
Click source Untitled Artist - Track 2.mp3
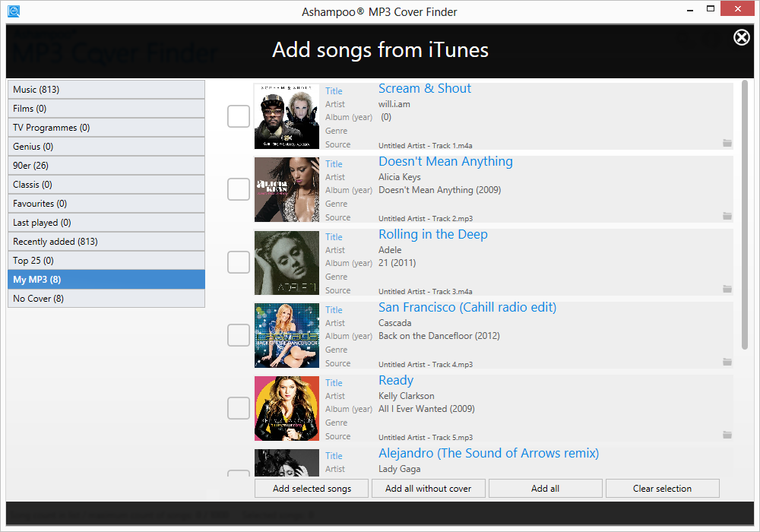point(425,219)
